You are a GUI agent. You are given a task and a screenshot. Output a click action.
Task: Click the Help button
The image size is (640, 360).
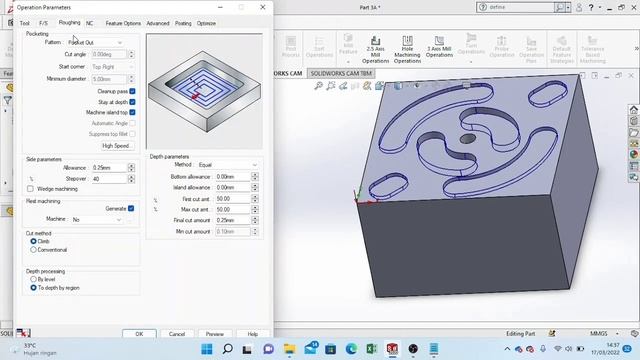(x=253, y=334)
